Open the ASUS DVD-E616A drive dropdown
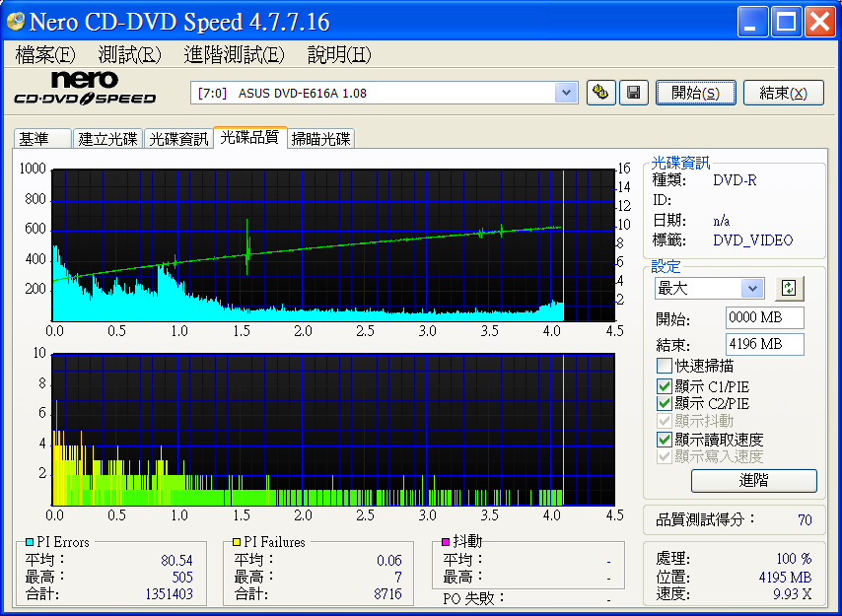Viewport: 842px width, 616px height. tap(566, 93)
